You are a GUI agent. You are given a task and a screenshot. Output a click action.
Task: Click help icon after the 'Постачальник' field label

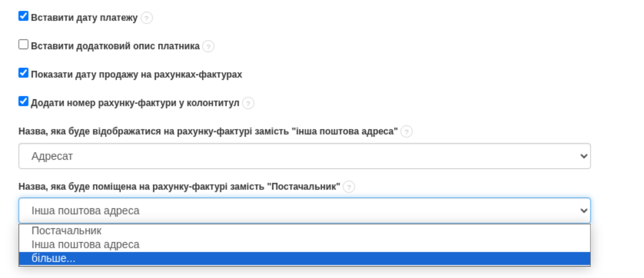pyautogui.click(x=349, y=187)
